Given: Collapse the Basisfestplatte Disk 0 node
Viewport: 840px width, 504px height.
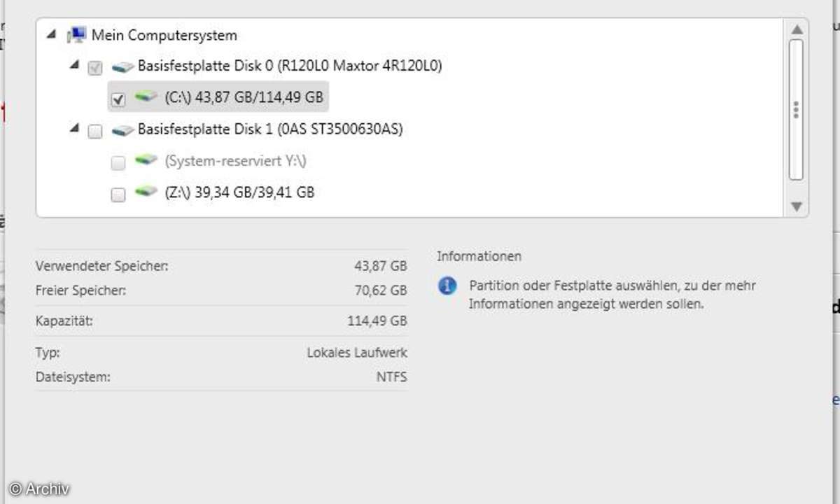Looking at the screenshot, I should [74, 65].
